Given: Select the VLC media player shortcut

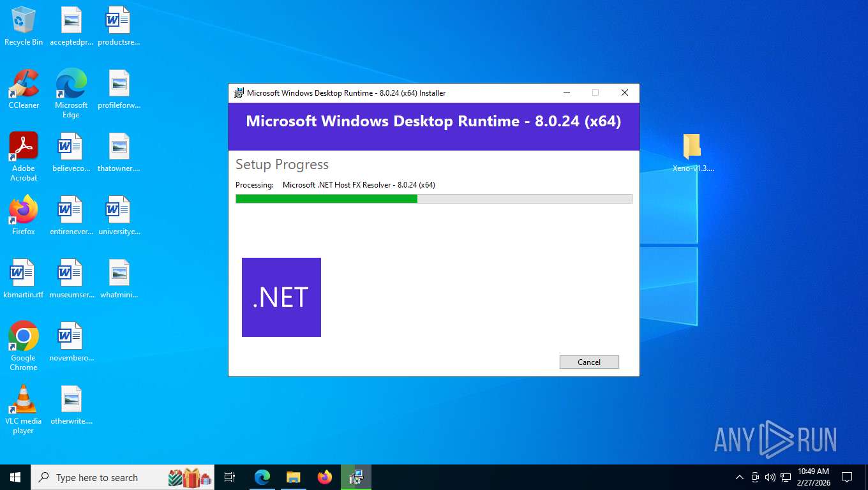Looking at the screenshot, I should [24, 410].
